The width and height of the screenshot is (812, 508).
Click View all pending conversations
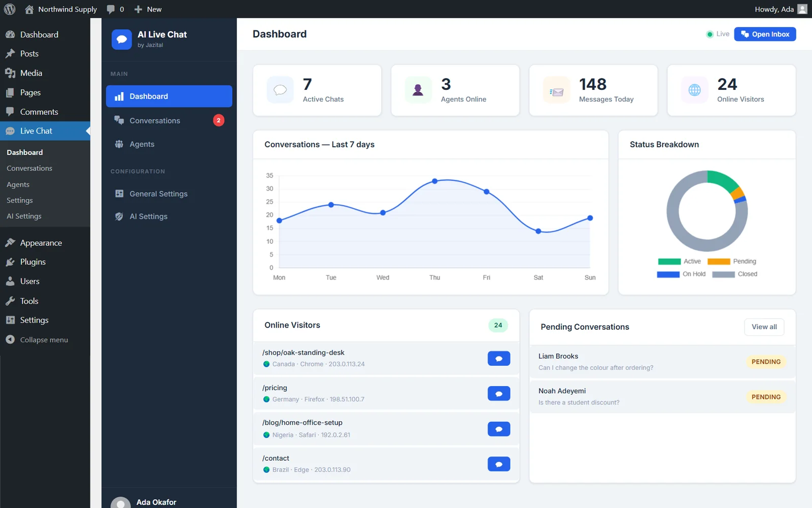tap(764, 327)
